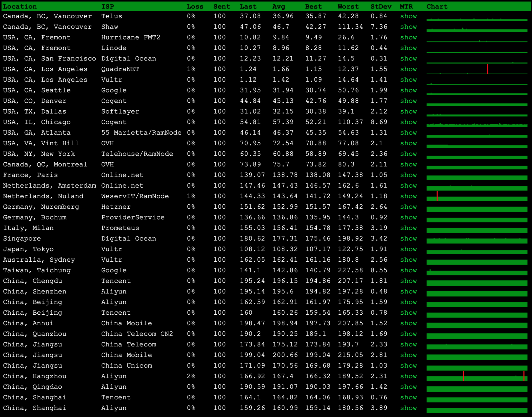Show MTR for Aliyun Hangzhou

pyautogui.click(x=408, y=376)
